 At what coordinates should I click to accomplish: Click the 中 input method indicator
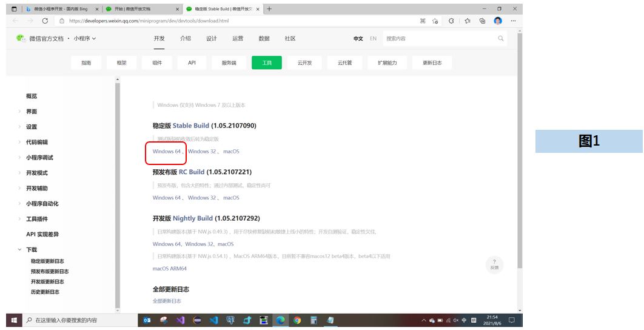click(464, 320)
